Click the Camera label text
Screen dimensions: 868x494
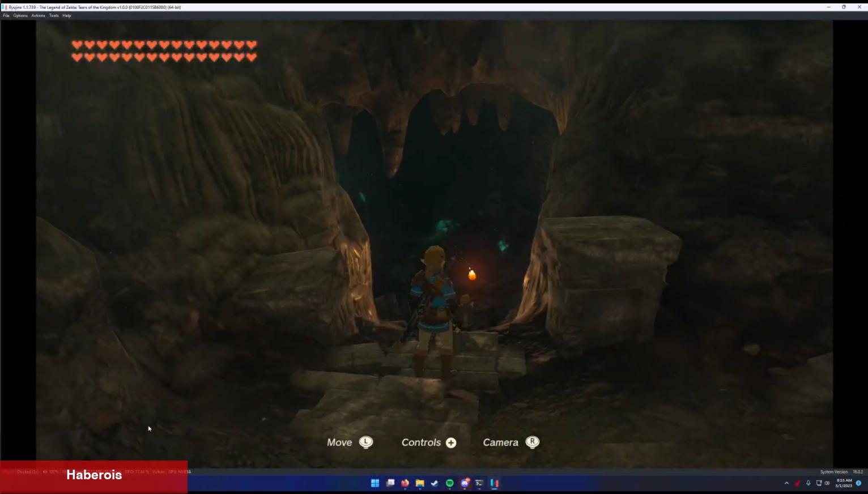click(500, 442)
